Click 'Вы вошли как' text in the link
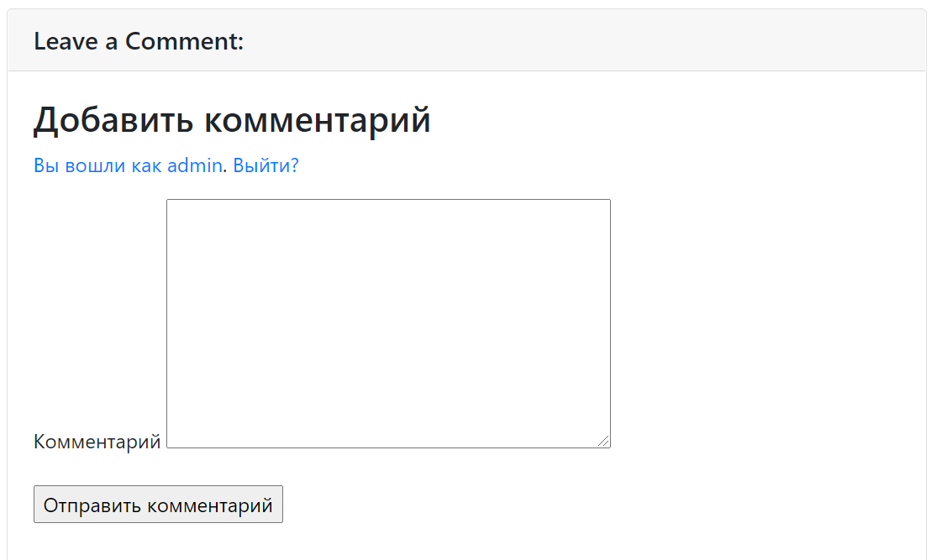936x560 pixels. (x=98, y=165)
